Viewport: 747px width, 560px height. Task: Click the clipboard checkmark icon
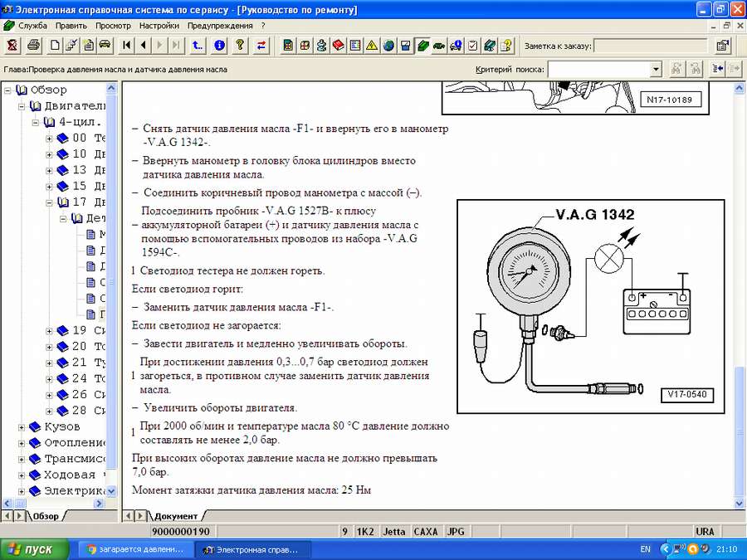click(472, 46)
